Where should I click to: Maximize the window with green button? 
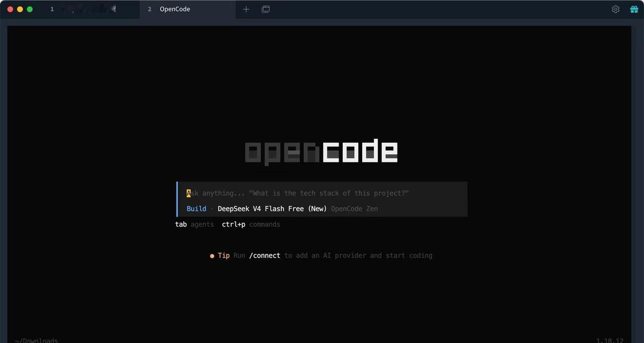coord(30,9)
